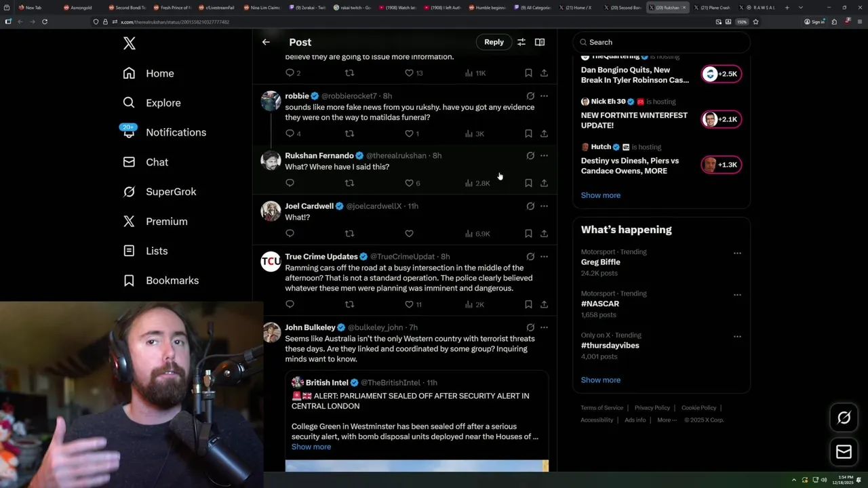
Task: Like Rukshan Fernando's reply
Action: coord(409,183)
